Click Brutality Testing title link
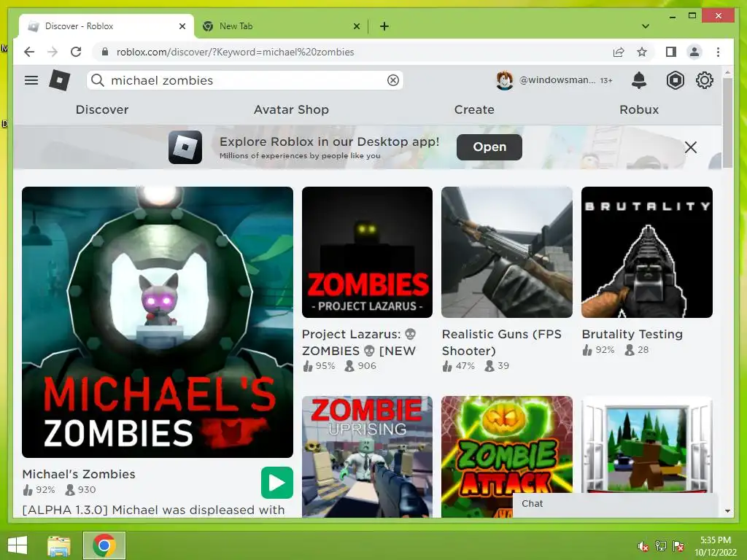The width and height of the screenshot is (747, 560). tap(632, 334)
